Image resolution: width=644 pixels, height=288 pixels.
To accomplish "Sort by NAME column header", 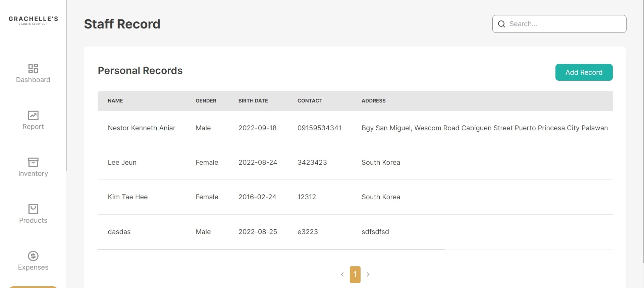I will 115,100.
